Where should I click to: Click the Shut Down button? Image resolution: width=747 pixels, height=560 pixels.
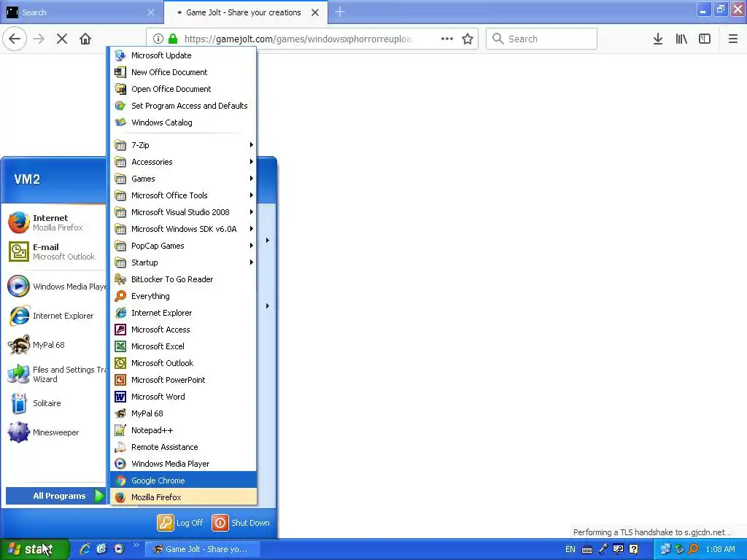pos(241,522)
